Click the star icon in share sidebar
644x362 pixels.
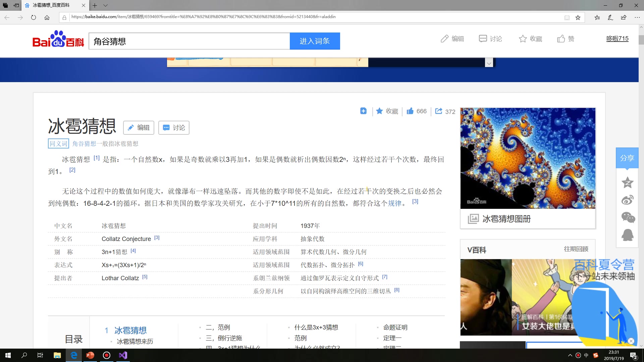627,183
